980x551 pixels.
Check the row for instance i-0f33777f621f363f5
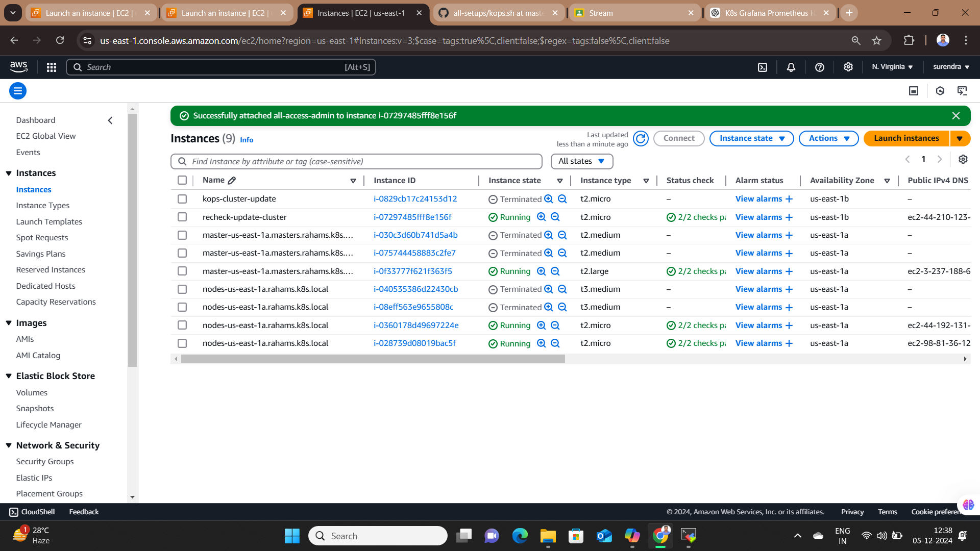click(x=182, y=271)
